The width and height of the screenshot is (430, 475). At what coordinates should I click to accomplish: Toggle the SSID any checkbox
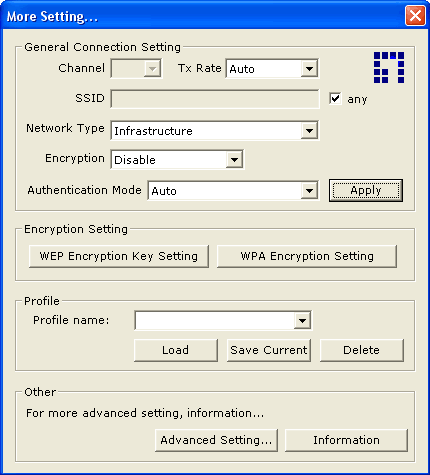click(335, 99)
